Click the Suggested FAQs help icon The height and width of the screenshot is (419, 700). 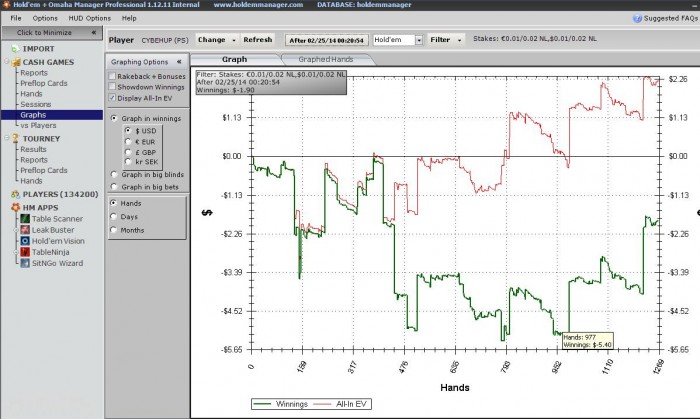pos(637,18)
